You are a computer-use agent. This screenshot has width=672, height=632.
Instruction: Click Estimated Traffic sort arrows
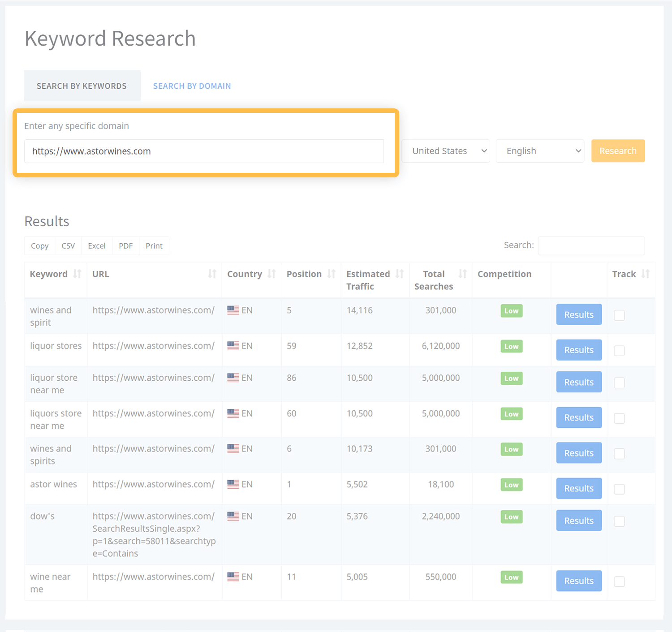(400, 274)
